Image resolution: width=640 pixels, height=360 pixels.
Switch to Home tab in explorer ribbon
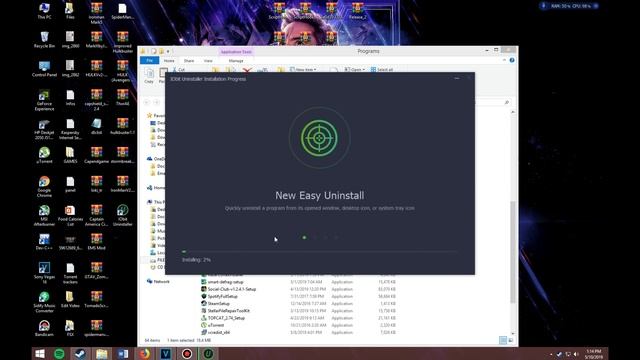click(169, 60)
